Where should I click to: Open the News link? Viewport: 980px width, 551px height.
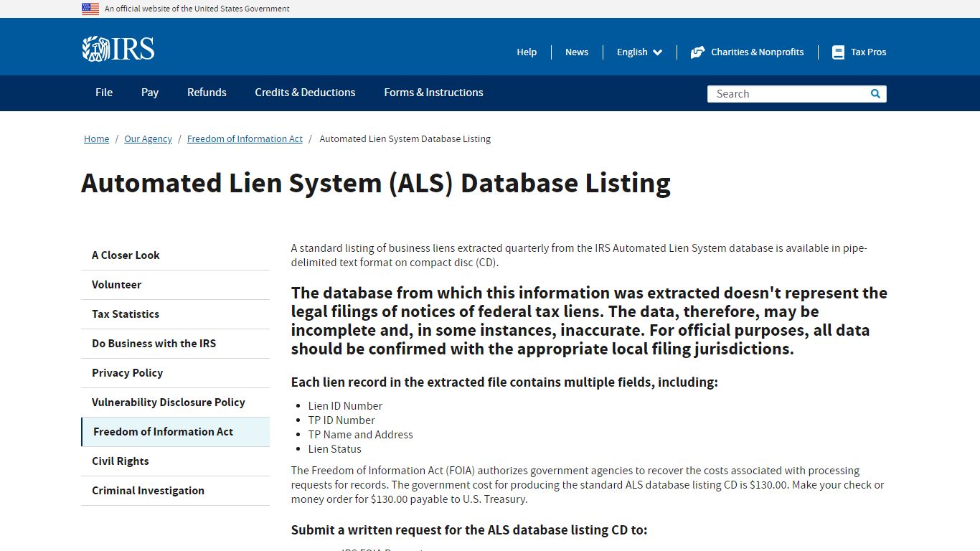[577, 52]
